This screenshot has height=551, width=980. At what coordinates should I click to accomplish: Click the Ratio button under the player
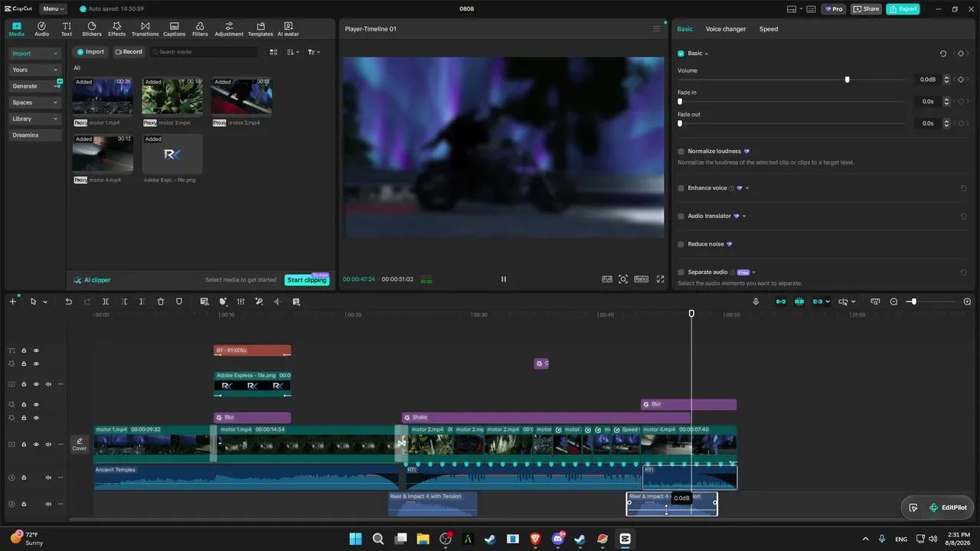pos(642,279)
